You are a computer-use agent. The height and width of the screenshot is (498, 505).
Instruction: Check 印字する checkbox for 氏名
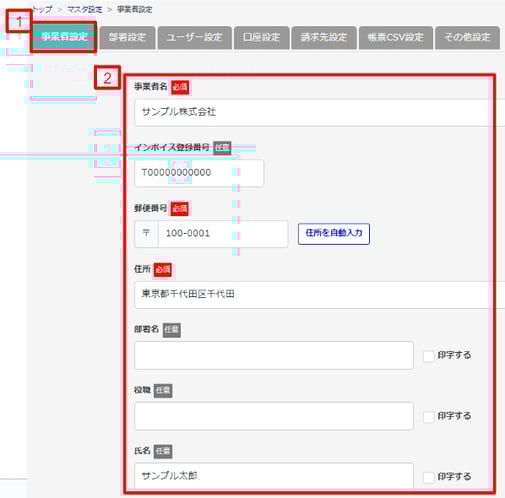428,477
